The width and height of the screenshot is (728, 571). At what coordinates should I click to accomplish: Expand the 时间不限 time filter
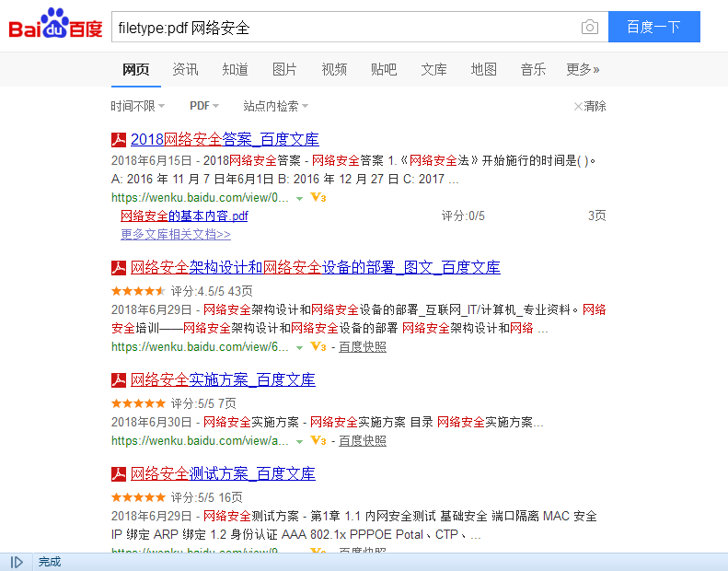137,106
